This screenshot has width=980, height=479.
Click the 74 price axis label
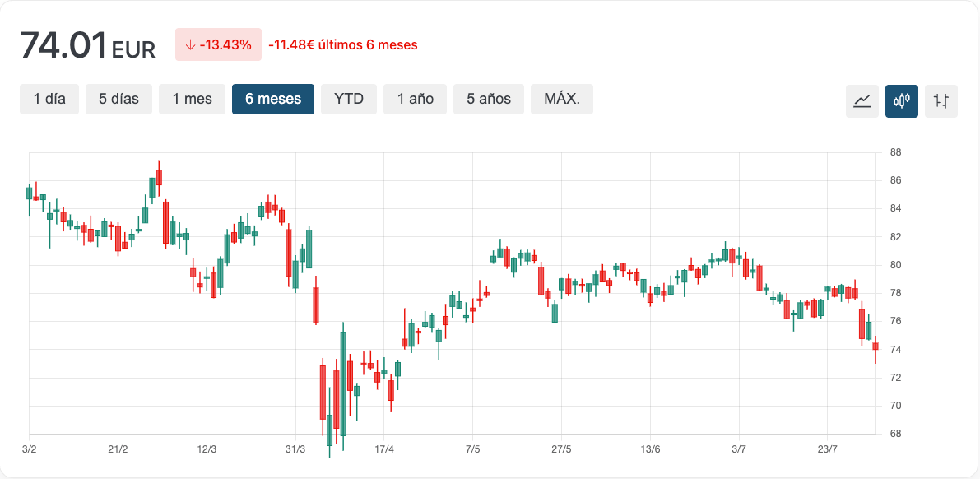[x=895, y=349]
